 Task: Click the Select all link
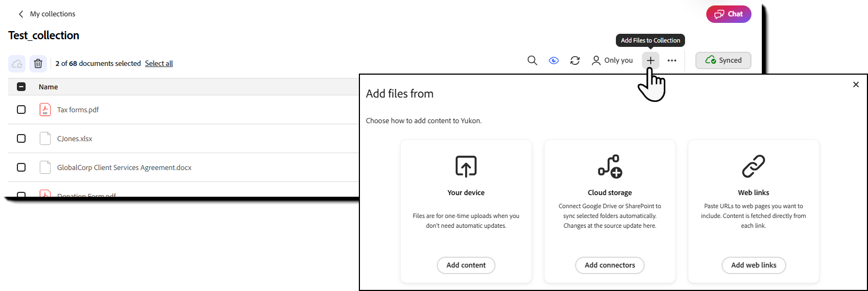pos(159,64)
